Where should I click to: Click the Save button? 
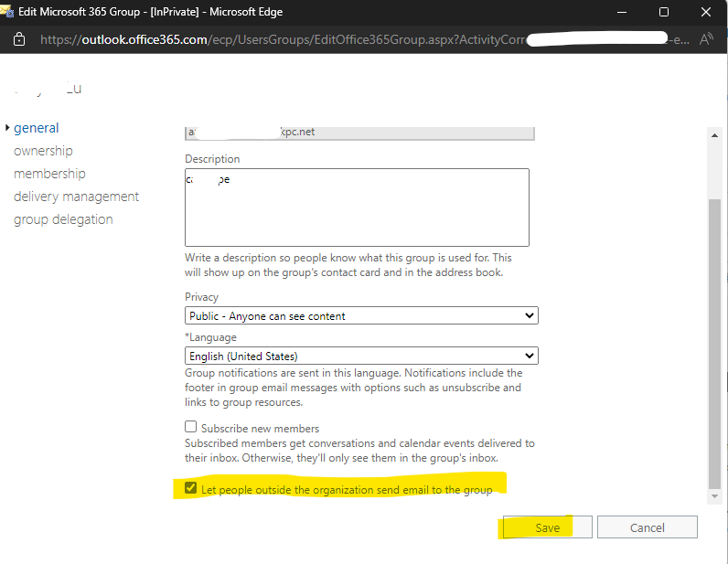pyautogui.click(x=548, y=527)
